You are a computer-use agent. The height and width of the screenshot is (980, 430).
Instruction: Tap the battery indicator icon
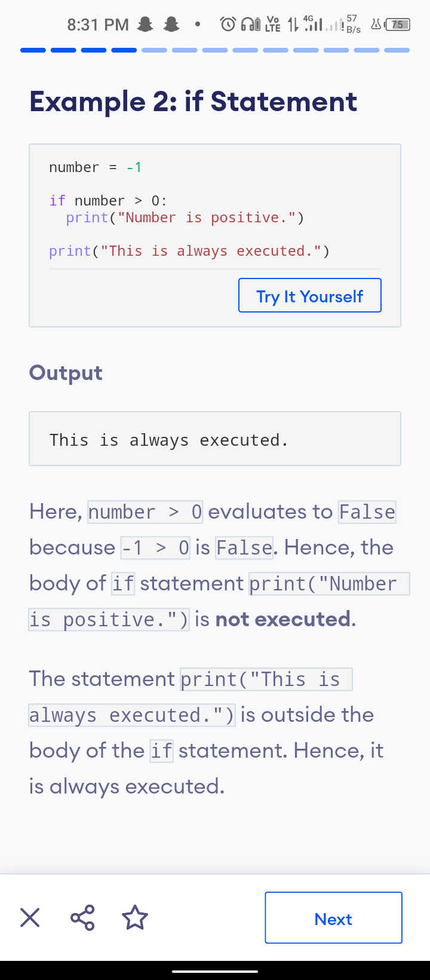pyautogui.click(x=398, y=24)
